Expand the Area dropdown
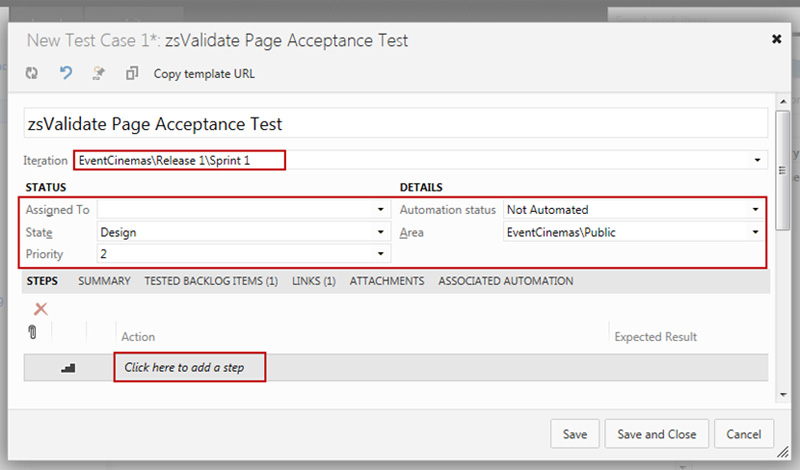Image resolution: width=800 pixels, height=470 pixels. [754, 233]
